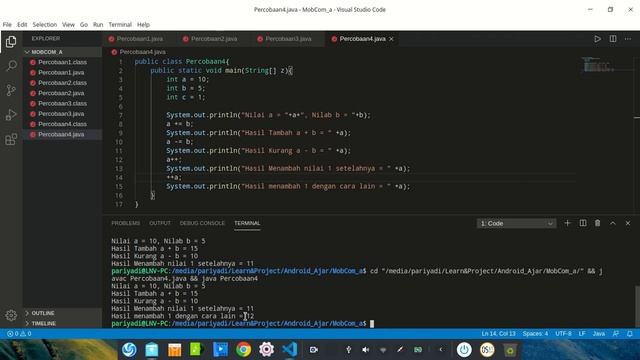
Task: Switch to the DEBUG CONSOLE tab
Action: coord(202,223)
